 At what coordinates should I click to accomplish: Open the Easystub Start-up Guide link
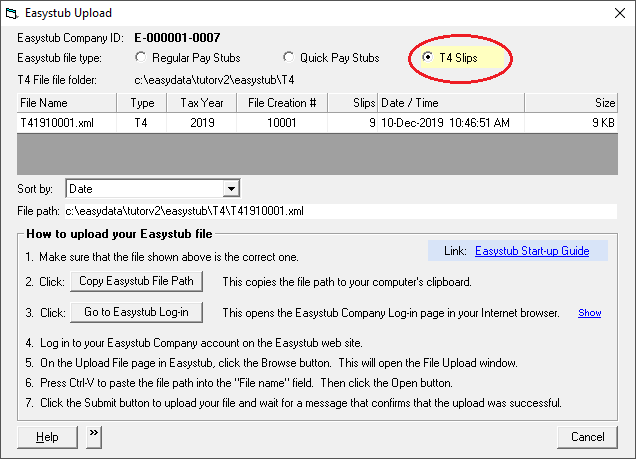tap(532, 251)
